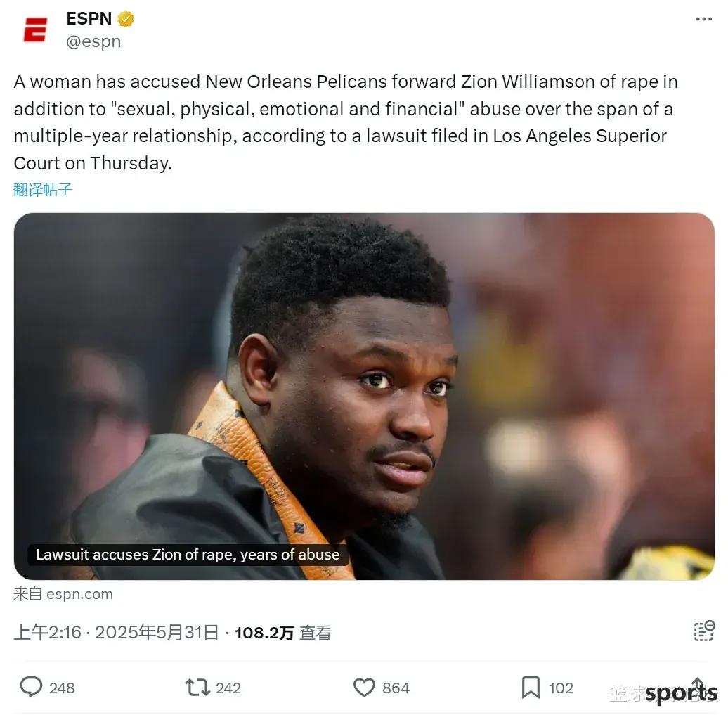The height and width of the screenshot is (715, 728).
Task: Click the ESPN account name
Action: [89, 19]
